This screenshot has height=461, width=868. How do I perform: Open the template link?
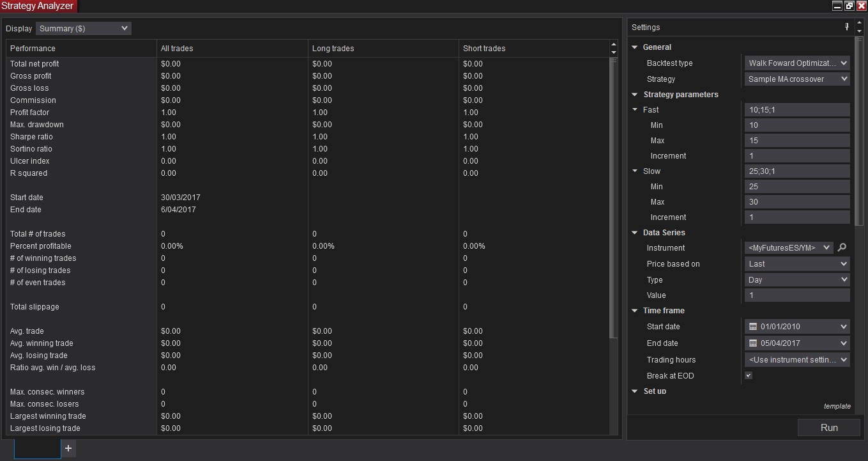tap(837, 406)
